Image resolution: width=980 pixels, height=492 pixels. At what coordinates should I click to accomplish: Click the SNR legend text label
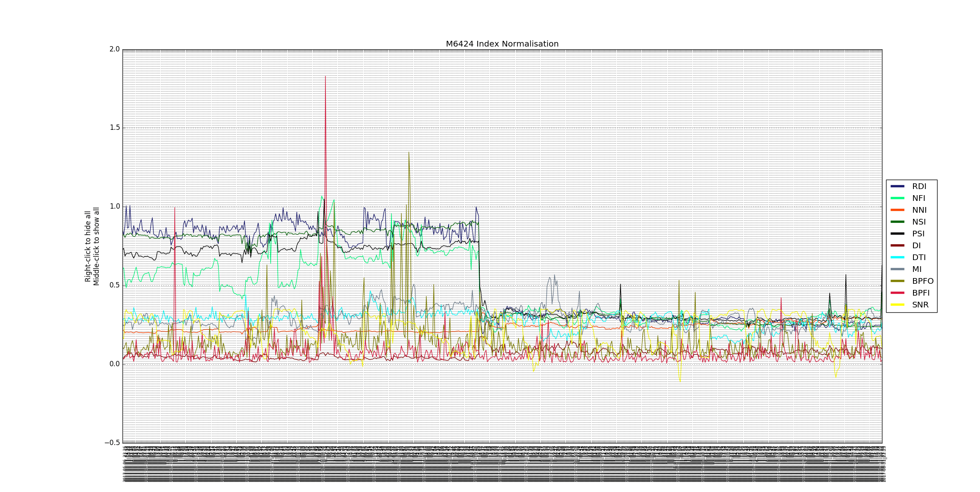click(x=920, y=305)
